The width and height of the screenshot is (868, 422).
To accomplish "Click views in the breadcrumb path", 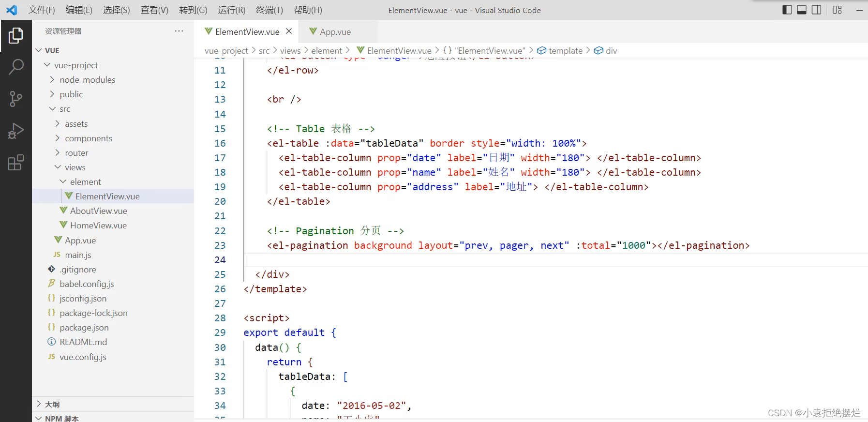I will [290, 51].
